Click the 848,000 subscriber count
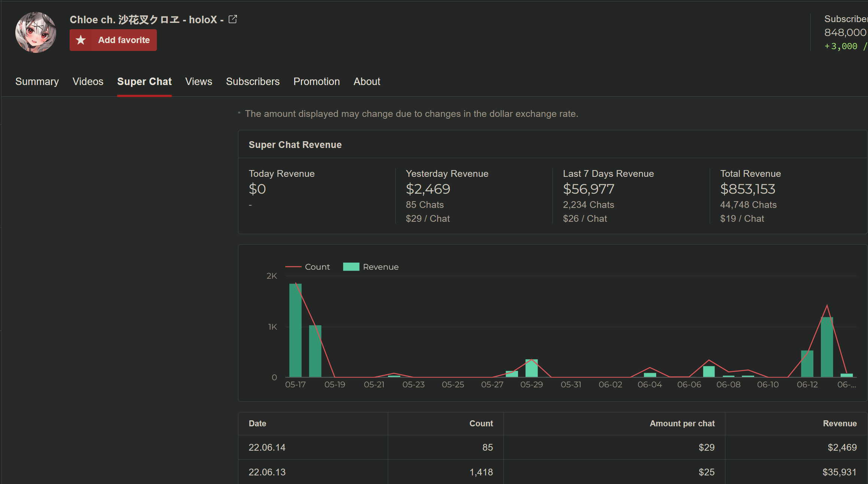The height and width of the screenshot is (484, 868). pyautogui.click(x=845, y=33)
